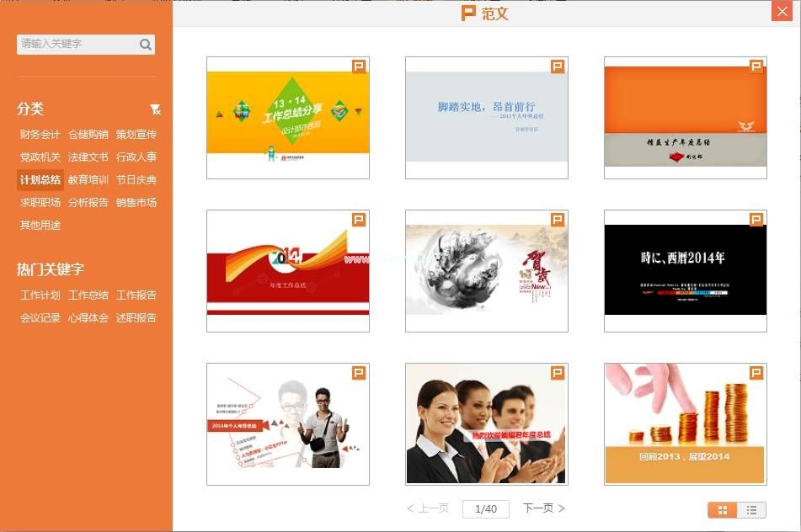Switch to grid view
This screenshot has height=532, width=801.
pos(723,509)
